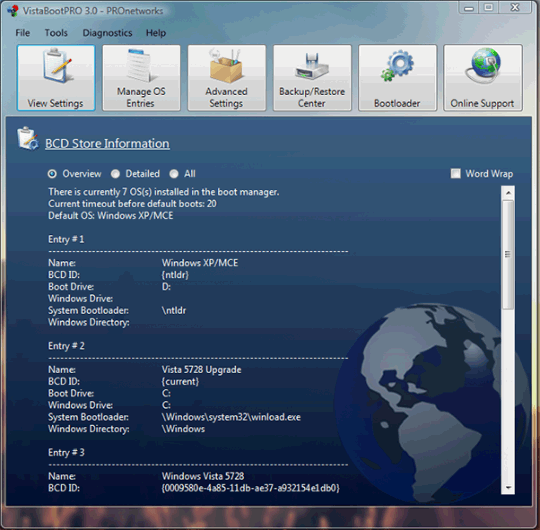The height and width of the screenshot is (530, 540).
Task: Click the BCD Store Information heading link
Action: coord(107,144)
